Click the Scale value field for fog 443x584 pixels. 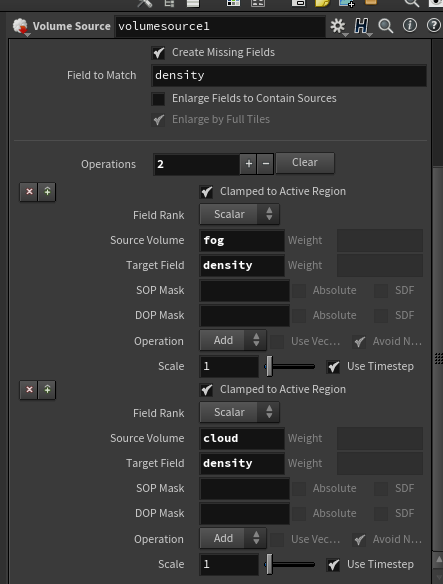pos(229,366)
